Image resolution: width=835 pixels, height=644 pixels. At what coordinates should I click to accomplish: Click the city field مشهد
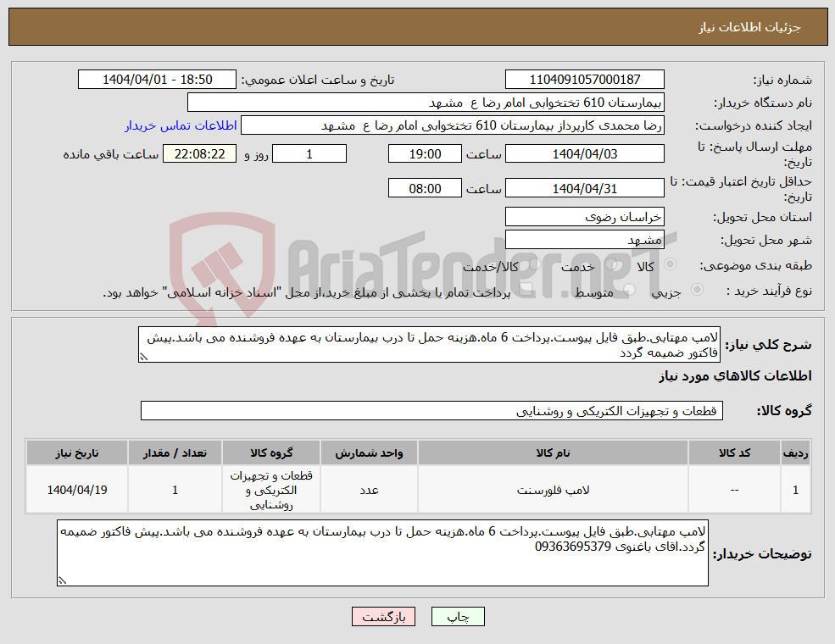pyautogui.click(x=585, y=240)
